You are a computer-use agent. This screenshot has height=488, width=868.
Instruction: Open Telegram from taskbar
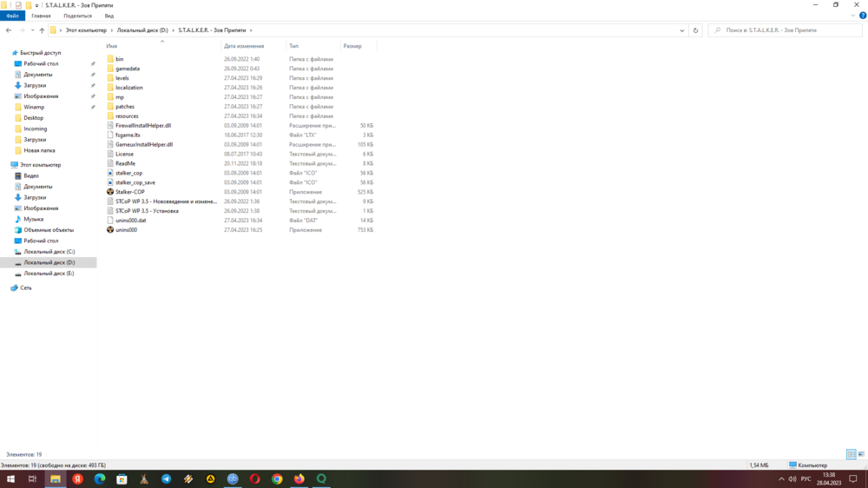(x=166, y=479)
